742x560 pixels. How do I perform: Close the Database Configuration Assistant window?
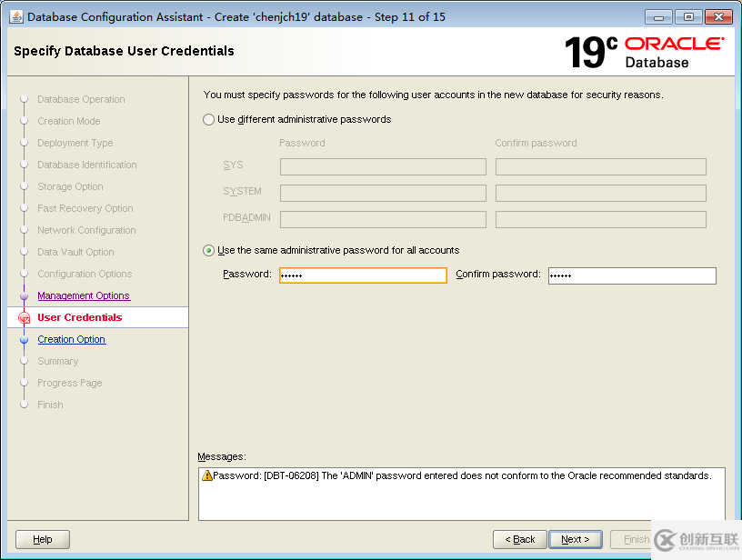(x=718, y=17)
